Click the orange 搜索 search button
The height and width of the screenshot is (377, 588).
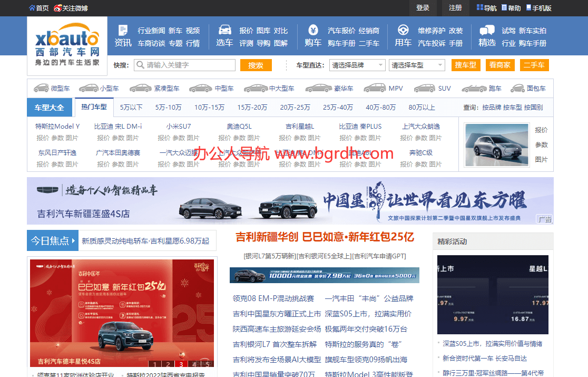pos(256,65)
